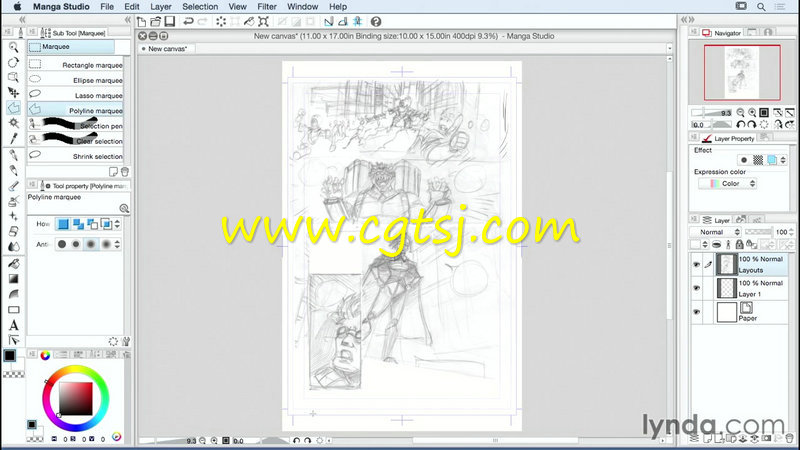Set anti-aliasing to None option
The image size is (800, 450).
tap(62, 244)
